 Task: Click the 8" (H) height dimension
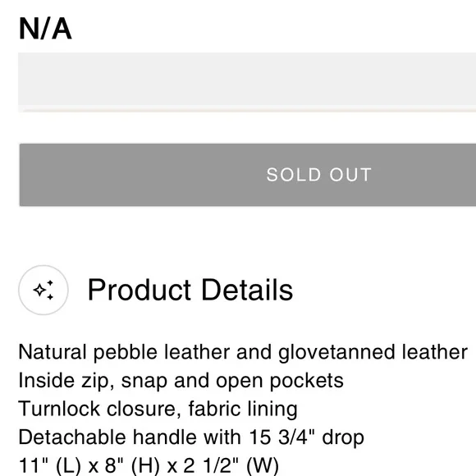pyautogui.click(x=132, y=465)
